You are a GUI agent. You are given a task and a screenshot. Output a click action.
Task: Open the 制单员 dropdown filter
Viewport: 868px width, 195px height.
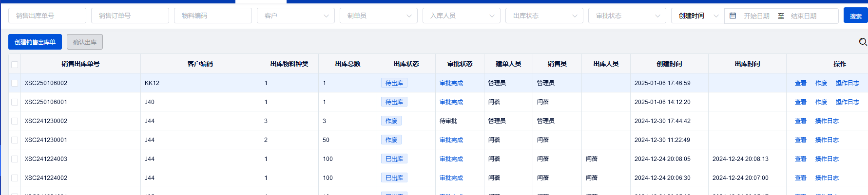tap(379, 16)
